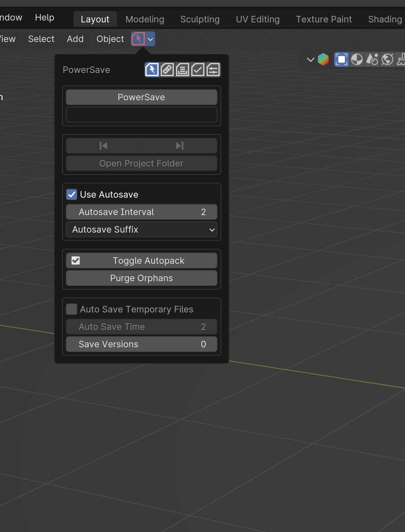The image size is (405, 532).
Task: Click the Save Versions value field
Action: [142, 344]
